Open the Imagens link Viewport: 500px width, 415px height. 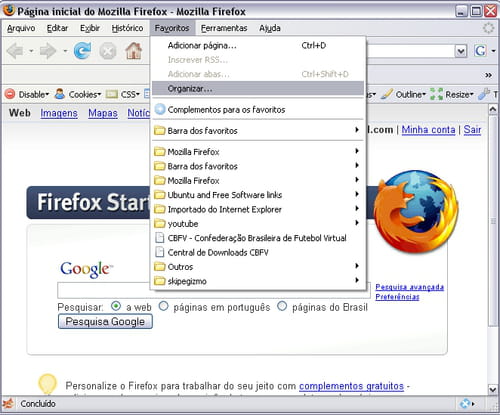(59, 113)
